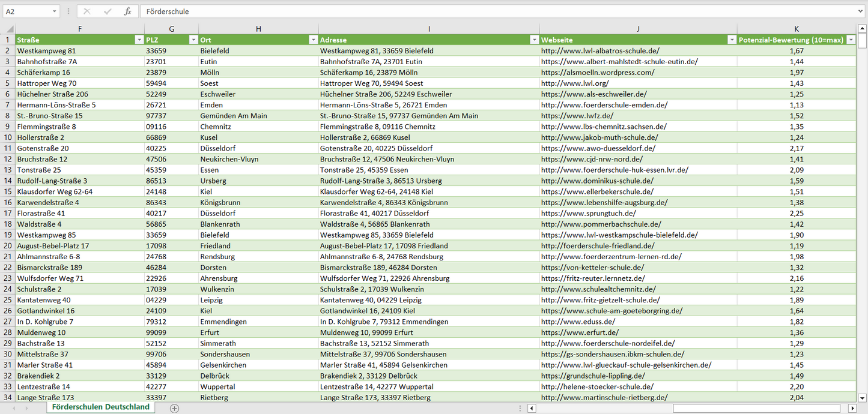
Task: Click the horizontal scrollbar left arrow
Action: click(532, 408)
